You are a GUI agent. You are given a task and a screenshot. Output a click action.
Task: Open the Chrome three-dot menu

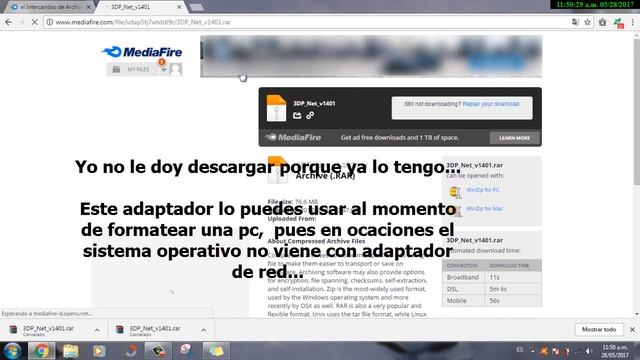633,22
